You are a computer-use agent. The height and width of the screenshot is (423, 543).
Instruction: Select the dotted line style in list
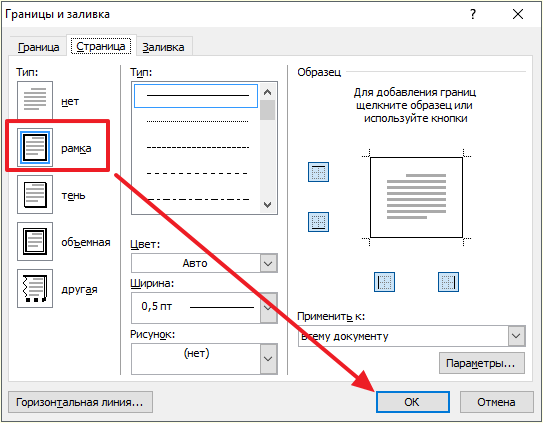pos(196,121)
